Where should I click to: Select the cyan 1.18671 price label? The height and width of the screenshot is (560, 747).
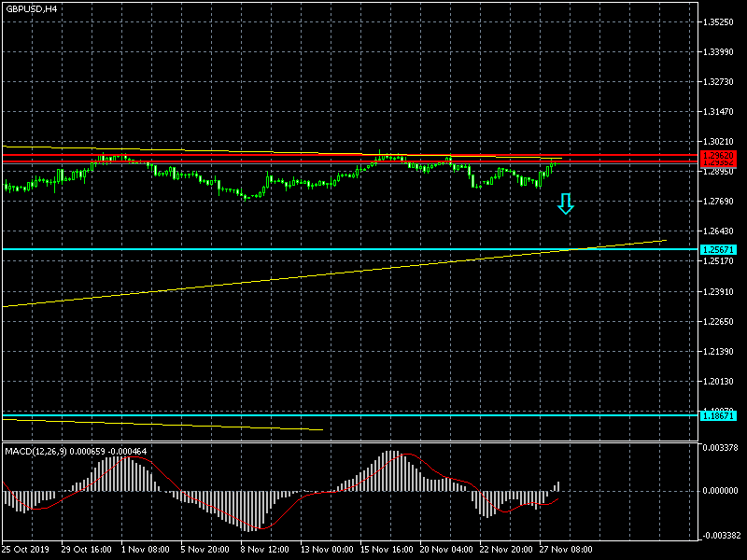pyautogui.click(x=719, y=415)
